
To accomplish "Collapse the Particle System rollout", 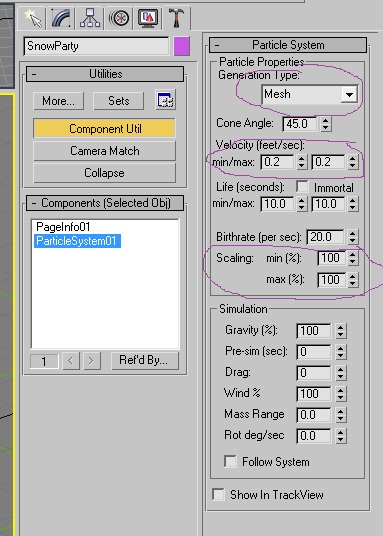I will pos(288,45).
